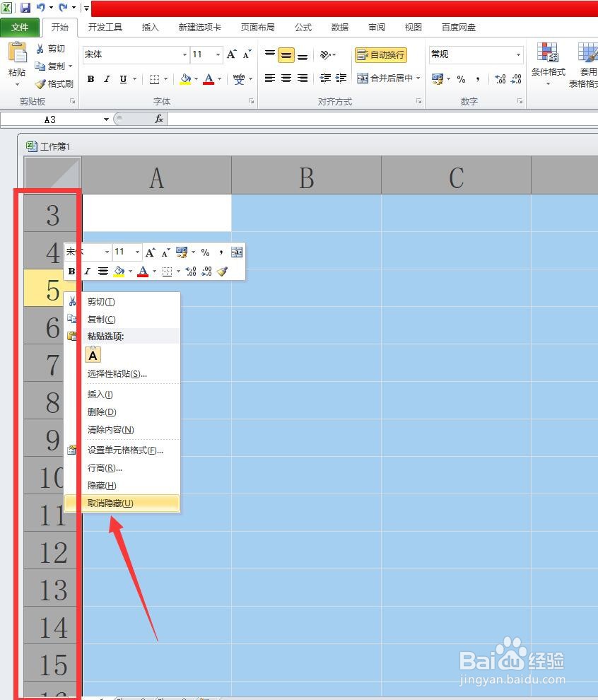
Task: Align text right in ribbon
Action: [302, 78]
